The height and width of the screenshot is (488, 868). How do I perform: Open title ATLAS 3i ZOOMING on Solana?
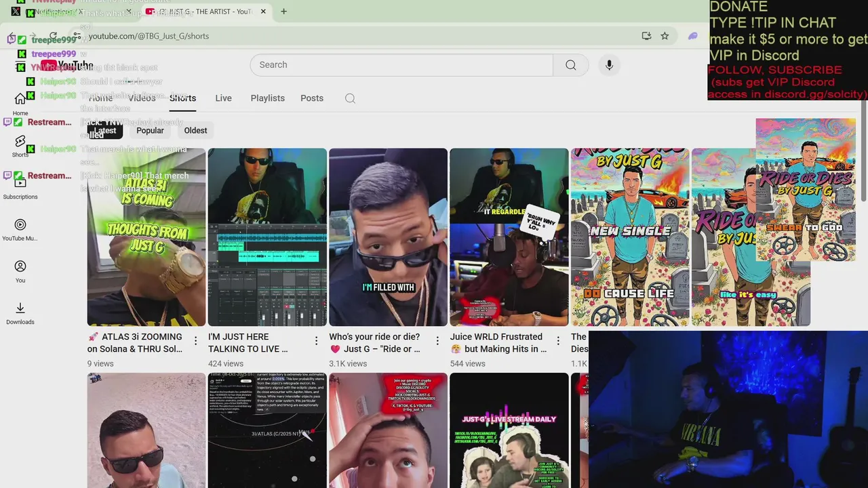136,343
